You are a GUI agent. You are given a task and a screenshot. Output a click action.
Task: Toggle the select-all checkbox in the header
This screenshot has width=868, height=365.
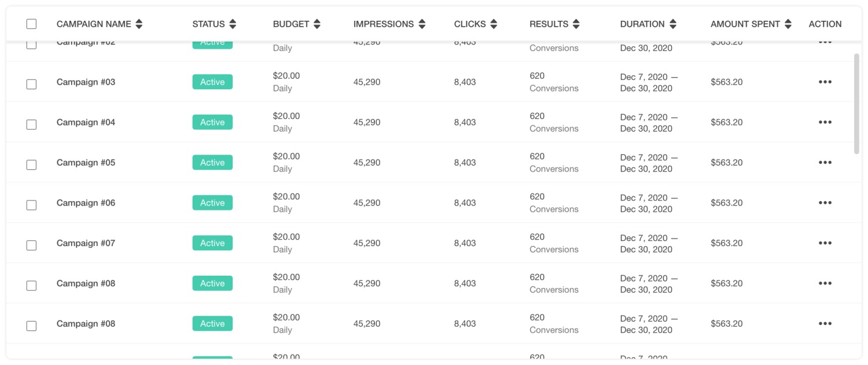pos(31,24)
